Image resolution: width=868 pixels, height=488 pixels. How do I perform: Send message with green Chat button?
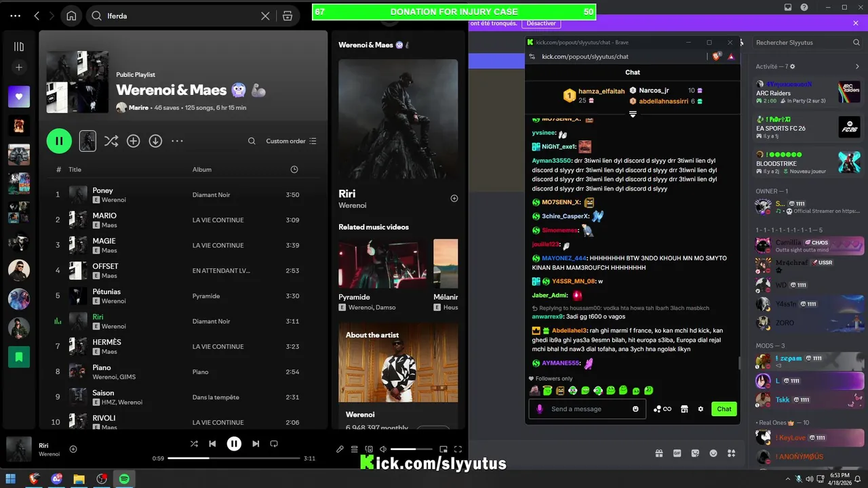click(x=724, y=409)
